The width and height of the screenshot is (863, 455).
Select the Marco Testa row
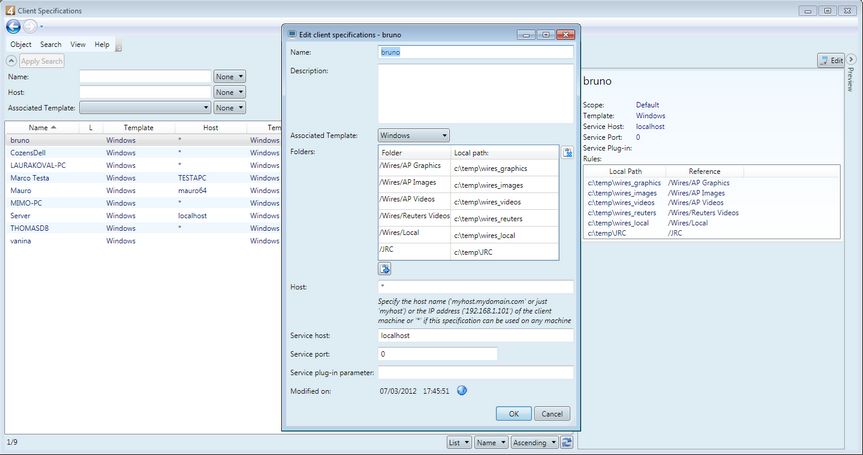143,178
